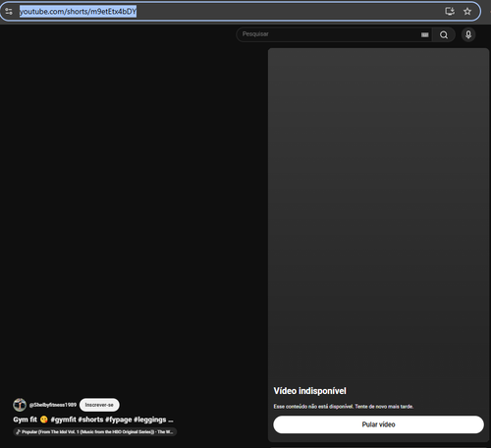The height and width of the screenshot is (448, 491).
Task: Open the #shorts hashtag link
Action: coord(90,420)
